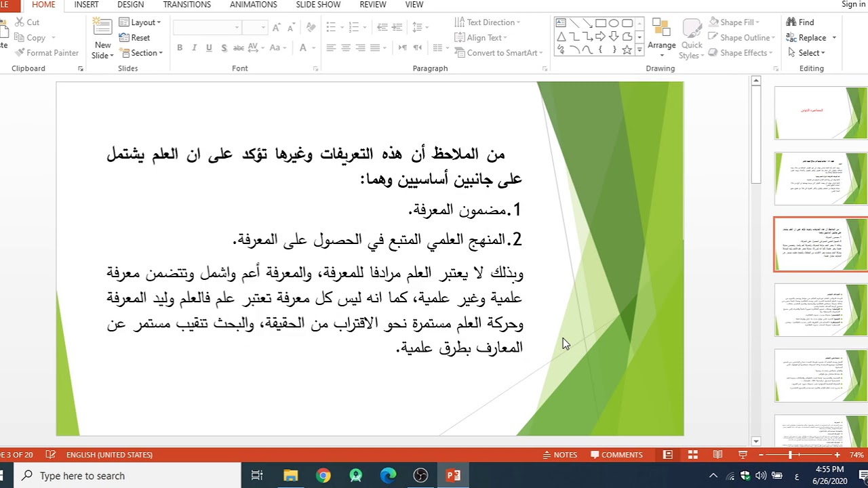The height and width of the screenshot is (488, 868).
Task: Open the font size combo box
Action: click(x=256, y=28)
